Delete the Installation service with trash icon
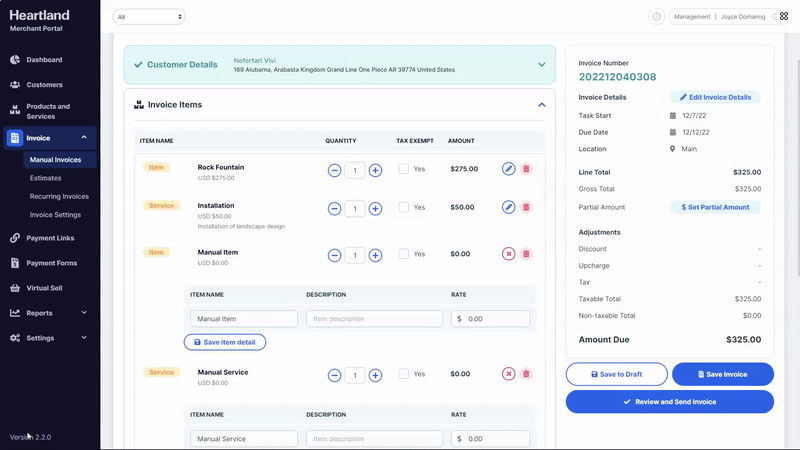Screen dimensions: 800x450 (526, 207)
